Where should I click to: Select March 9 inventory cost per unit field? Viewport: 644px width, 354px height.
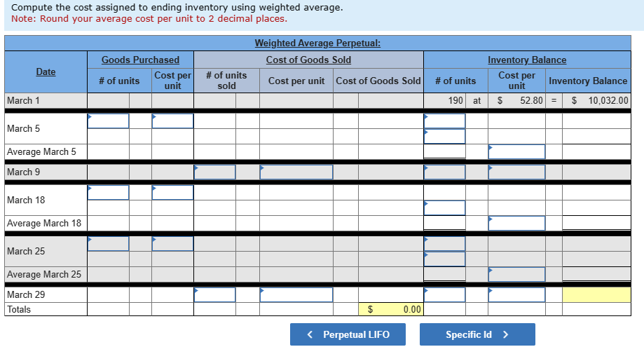click(x=516, y=172)
